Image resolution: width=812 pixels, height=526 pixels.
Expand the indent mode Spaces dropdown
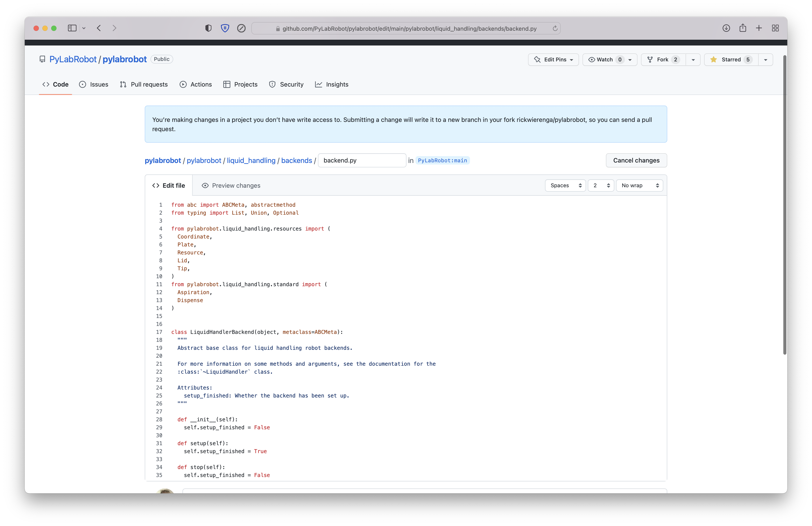565,185
